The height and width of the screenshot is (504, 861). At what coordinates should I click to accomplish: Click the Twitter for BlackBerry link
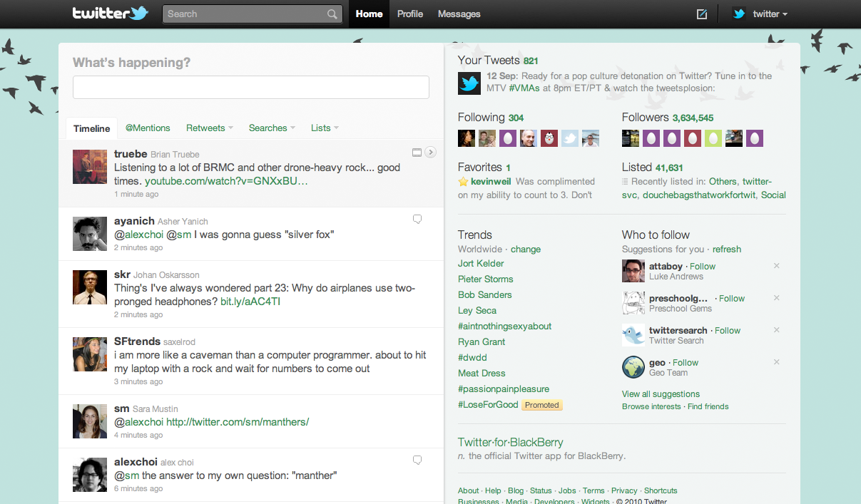tap(511, 442)
